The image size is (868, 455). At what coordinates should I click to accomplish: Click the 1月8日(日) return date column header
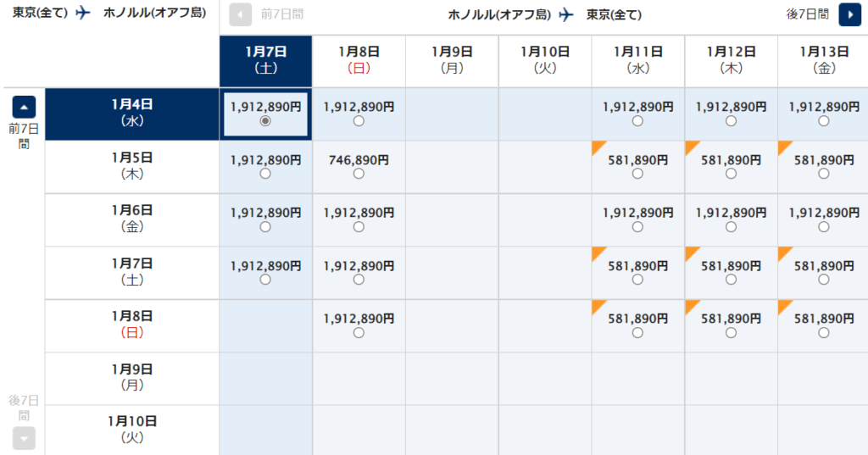coord(359,61)
